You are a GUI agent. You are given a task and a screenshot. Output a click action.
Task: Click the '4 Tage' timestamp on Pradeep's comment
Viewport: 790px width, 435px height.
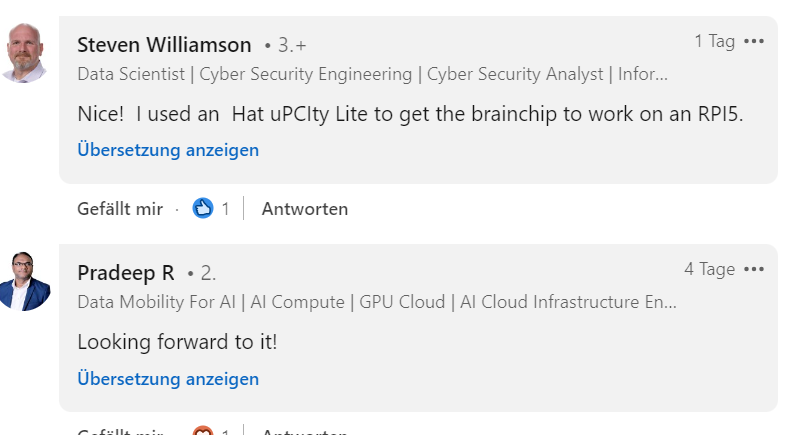pos(709,269)
